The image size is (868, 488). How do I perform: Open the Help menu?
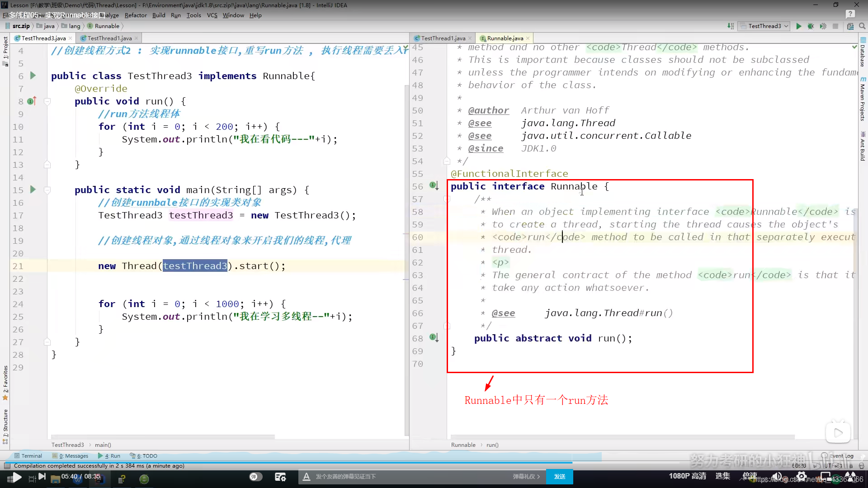pyautogui.click(x=255, y=15)
